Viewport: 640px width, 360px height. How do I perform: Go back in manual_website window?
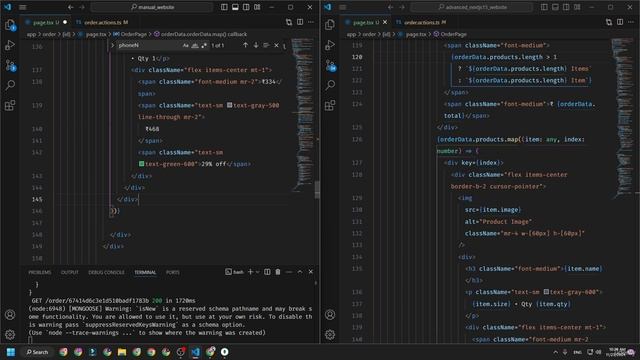tap(71, 7)
